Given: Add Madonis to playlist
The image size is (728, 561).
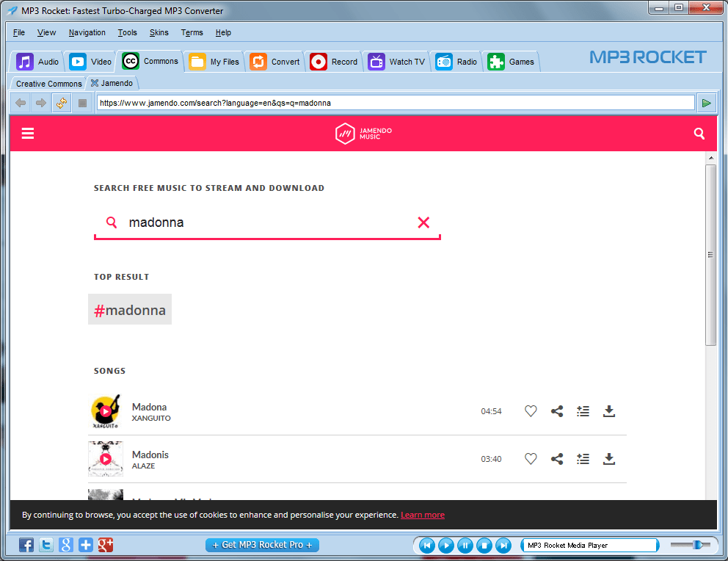Looking at the screenshot, I should pos(583,459).
